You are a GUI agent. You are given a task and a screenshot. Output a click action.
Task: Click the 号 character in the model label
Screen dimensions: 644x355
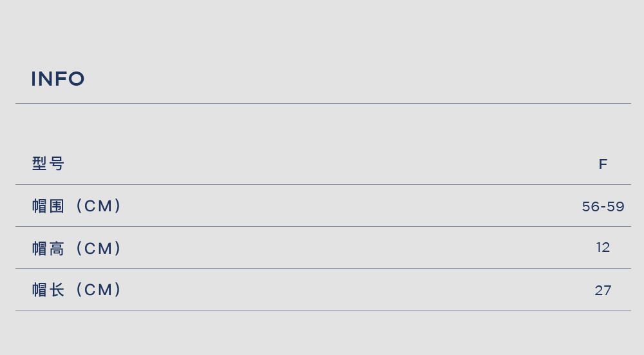57,164
